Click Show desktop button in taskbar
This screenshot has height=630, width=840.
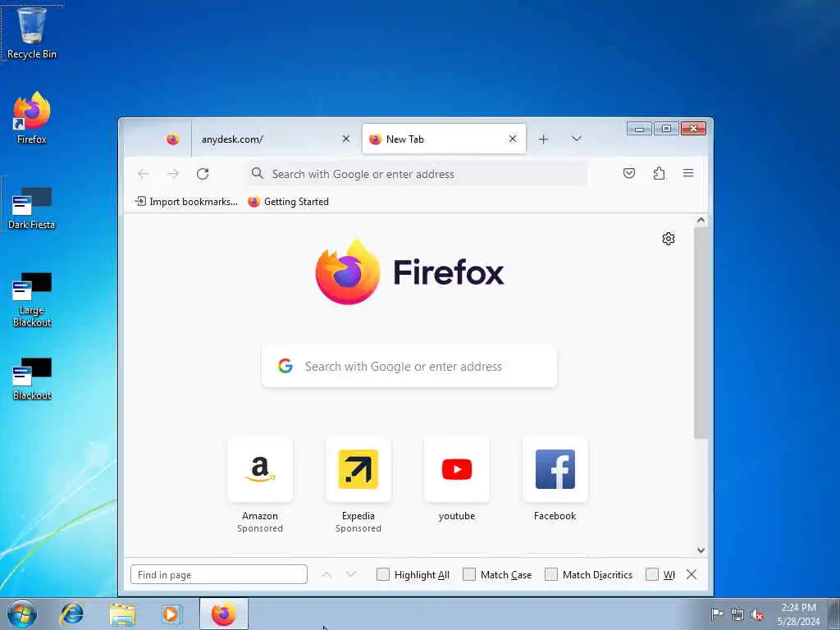(834, 614)
